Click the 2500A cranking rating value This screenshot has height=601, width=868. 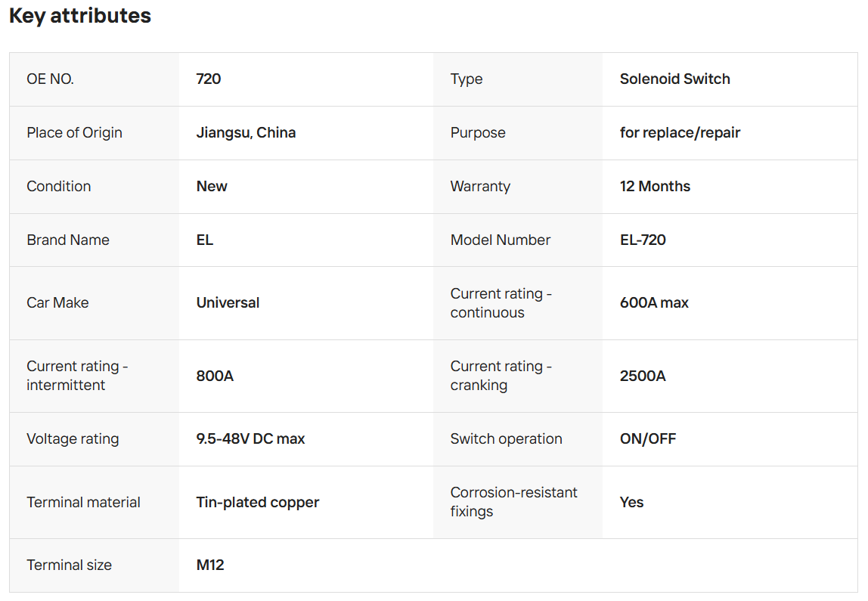[x=643, y=376]
